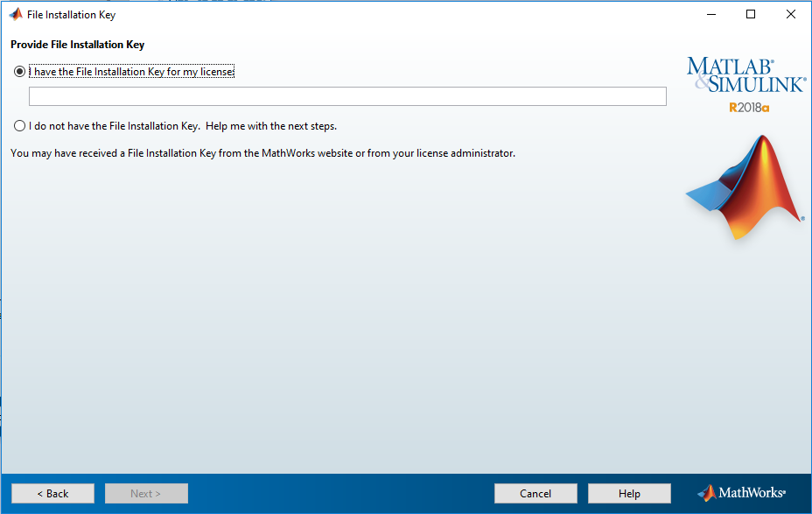The height and width of the screenshot is (514, 812).
Task: Open the installer Help
Action: 629,493
